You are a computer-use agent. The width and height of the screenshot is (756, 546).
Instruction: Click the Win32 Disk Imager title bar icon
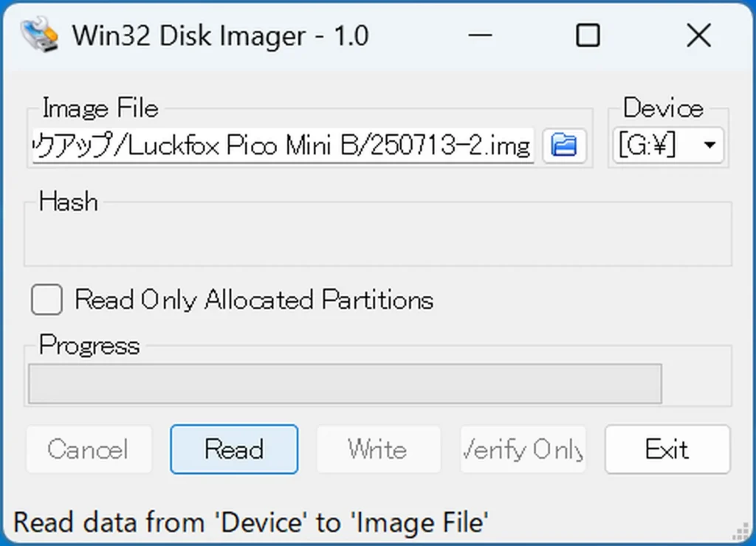click(x=40, y=35)
